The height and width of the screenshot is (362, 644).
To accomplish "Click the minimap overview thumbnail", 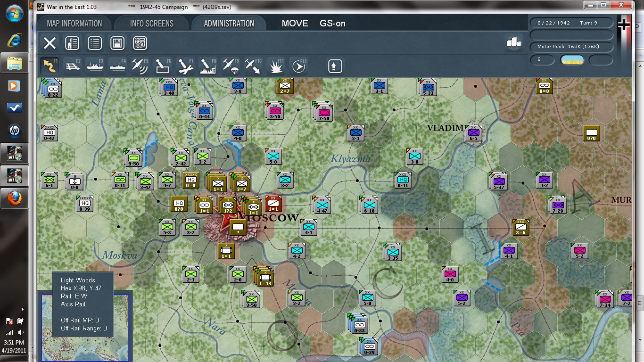I will tap(84, 328).
